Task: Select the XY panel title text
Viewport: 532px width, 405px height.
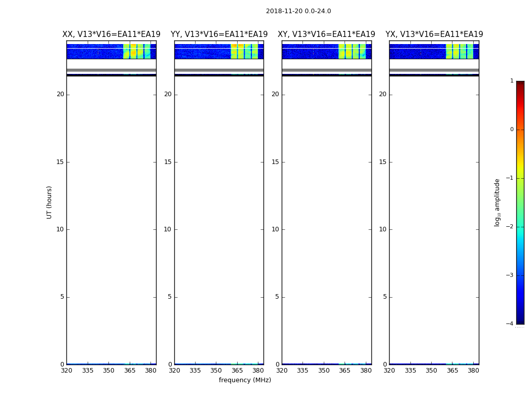Action: 326,34
